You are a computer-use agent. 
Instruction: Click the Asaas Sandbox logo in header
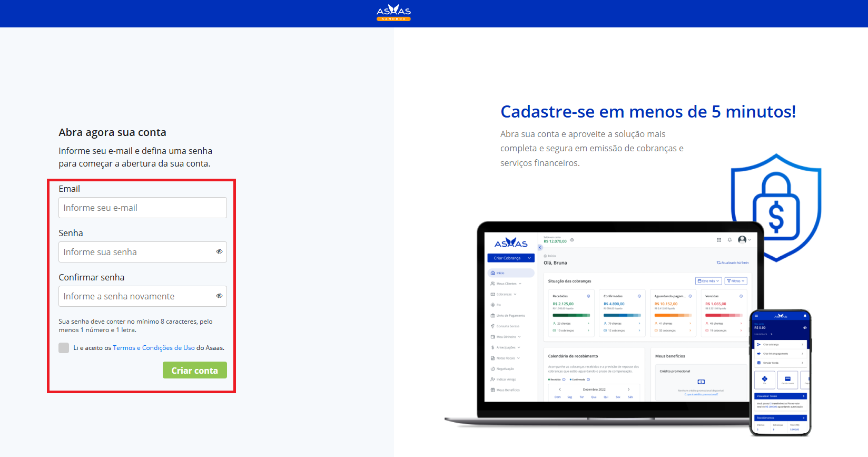click(393, 13)
